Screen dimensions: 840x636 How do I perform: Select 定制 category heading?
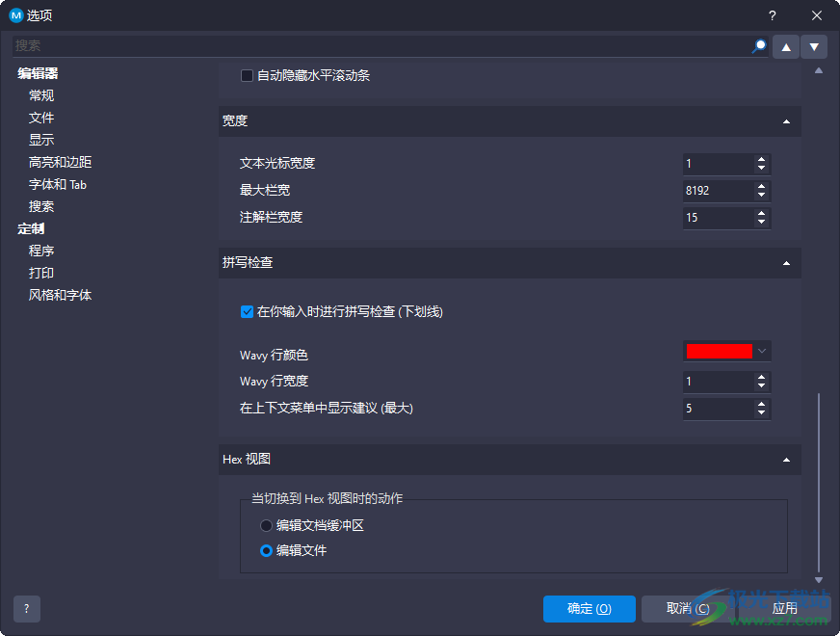(x=31, y=228)
